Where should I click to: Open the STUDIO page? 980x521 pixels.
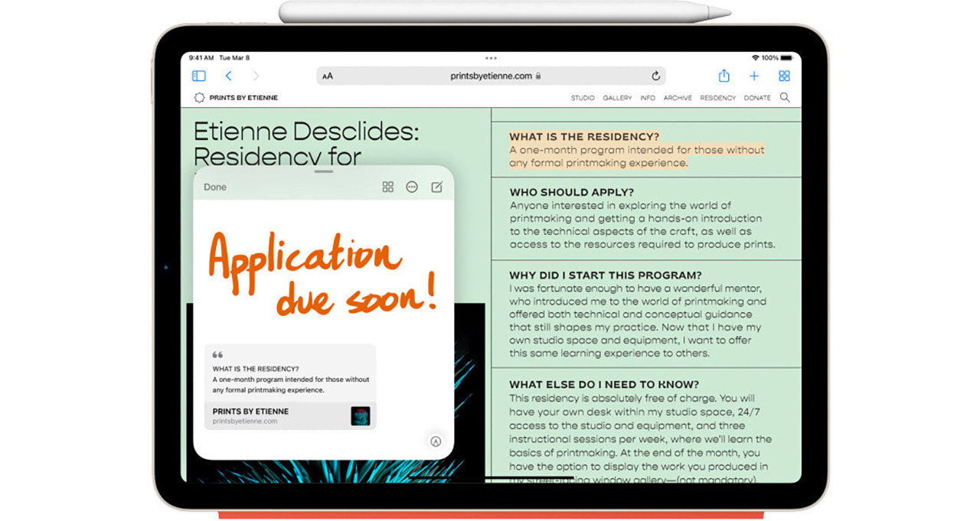pyautogui.click(x=583, y=98)
